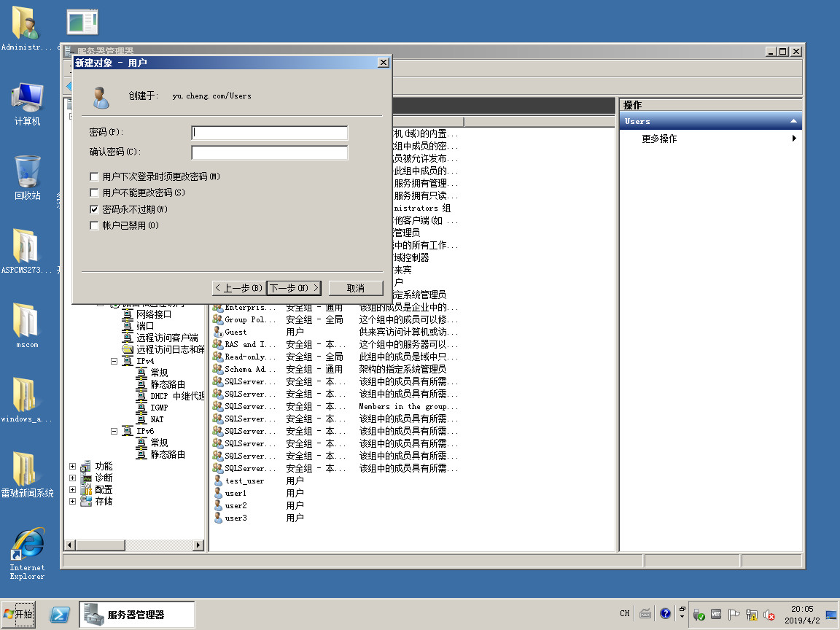Click the 取消 (Cancel) button
Viewport: 840px width, 630px height.
[355, 288]
